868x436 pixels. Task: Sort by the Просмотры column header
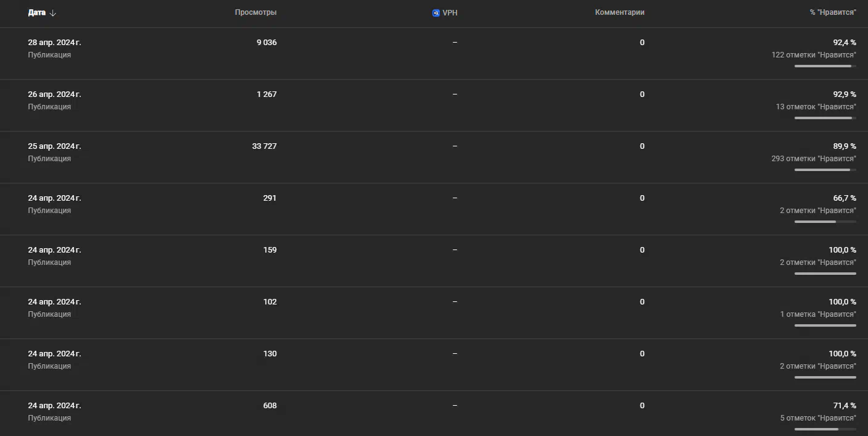(x=255, y=12)
